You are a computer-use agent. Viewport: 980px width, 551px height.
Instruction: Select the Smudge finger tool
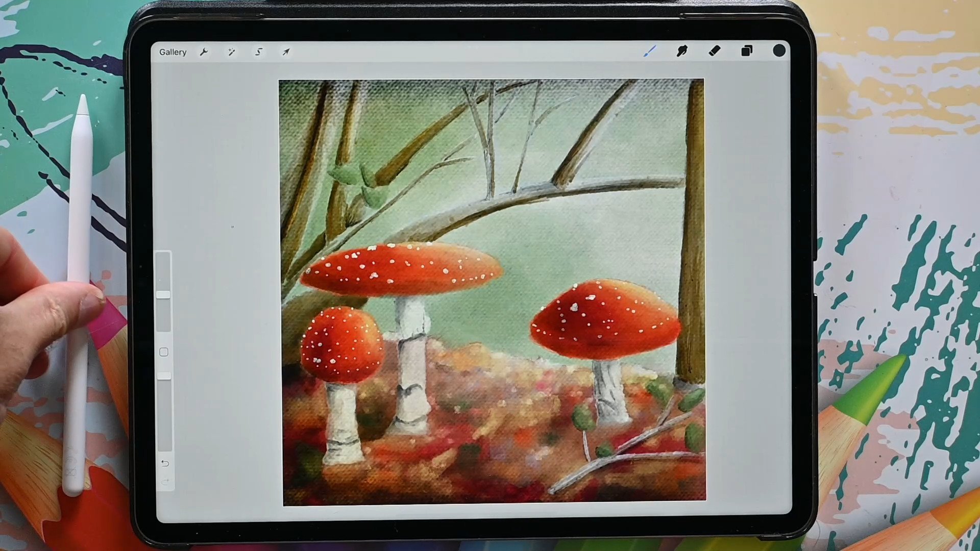[x=682, y=51]
